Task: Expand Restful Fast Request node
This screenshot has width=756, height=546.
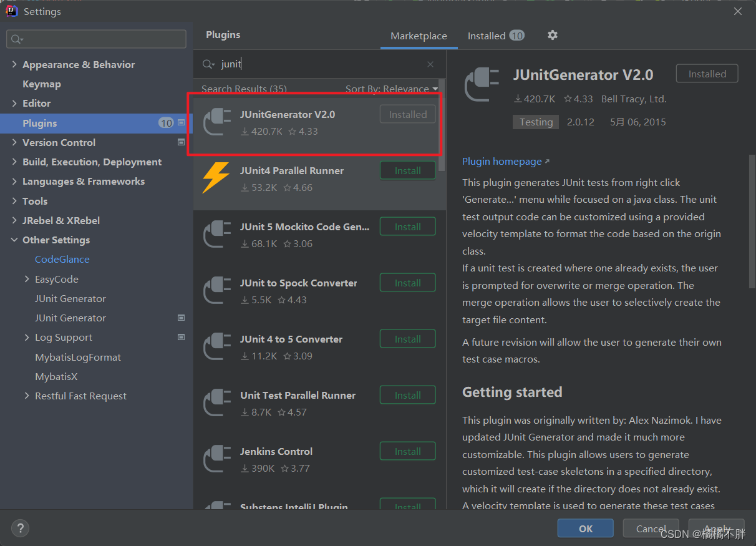Action: (x=27, y=396)
